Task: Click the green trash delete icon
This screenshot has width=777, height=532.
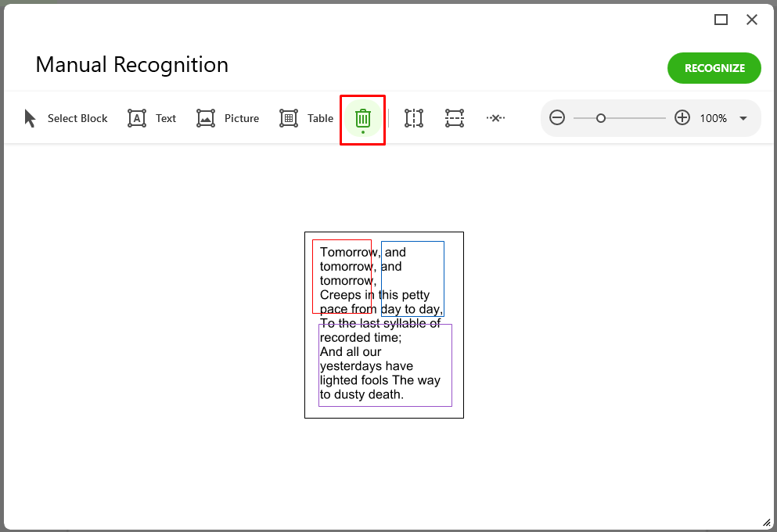Action: 363,118
